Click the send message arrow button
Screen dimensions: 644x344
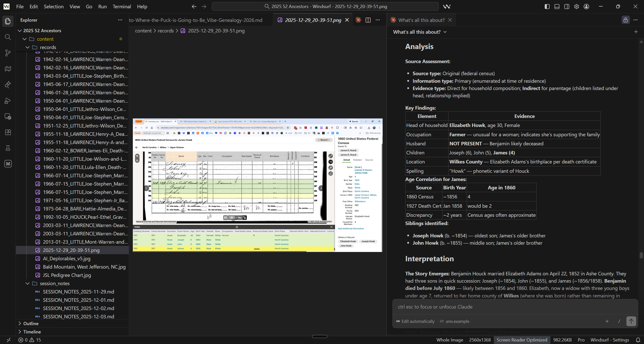pyautogui.click(x=631, y=321)
